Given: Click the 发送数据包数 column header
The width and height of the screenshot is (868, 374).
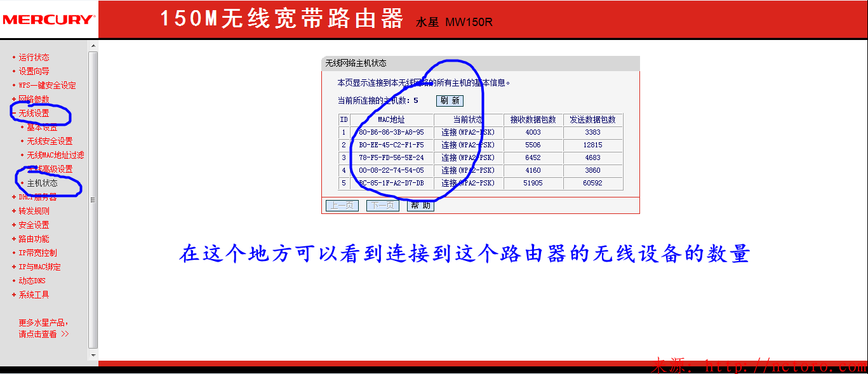Looking at the screenshot, I should point(593,119).
